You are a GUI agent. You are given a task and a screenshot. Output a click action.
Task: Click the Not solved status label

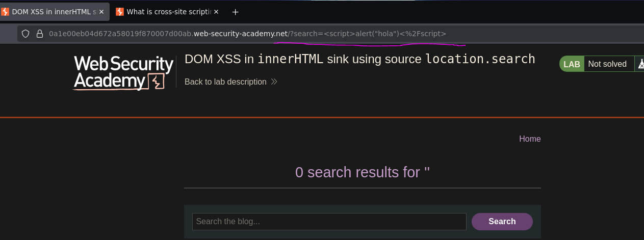coord(607,64)
